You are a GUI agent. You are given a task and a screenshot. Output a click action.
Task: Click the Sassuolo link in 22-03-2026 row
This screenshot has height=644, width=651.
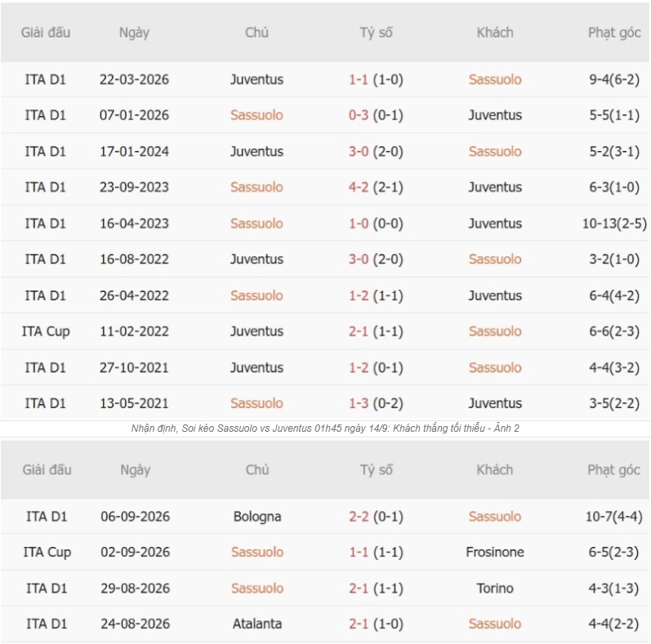495,79
